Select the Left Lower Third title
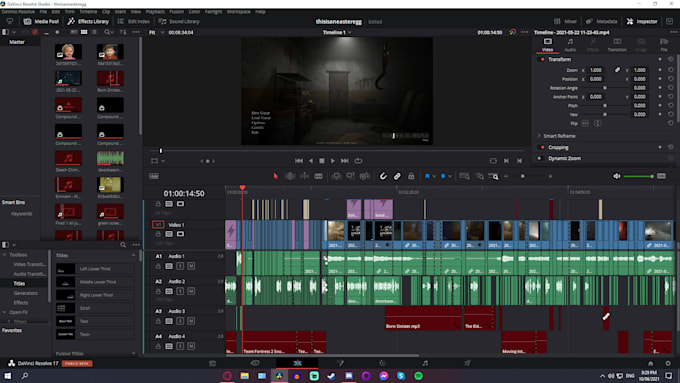 click(x=95, y=269)
